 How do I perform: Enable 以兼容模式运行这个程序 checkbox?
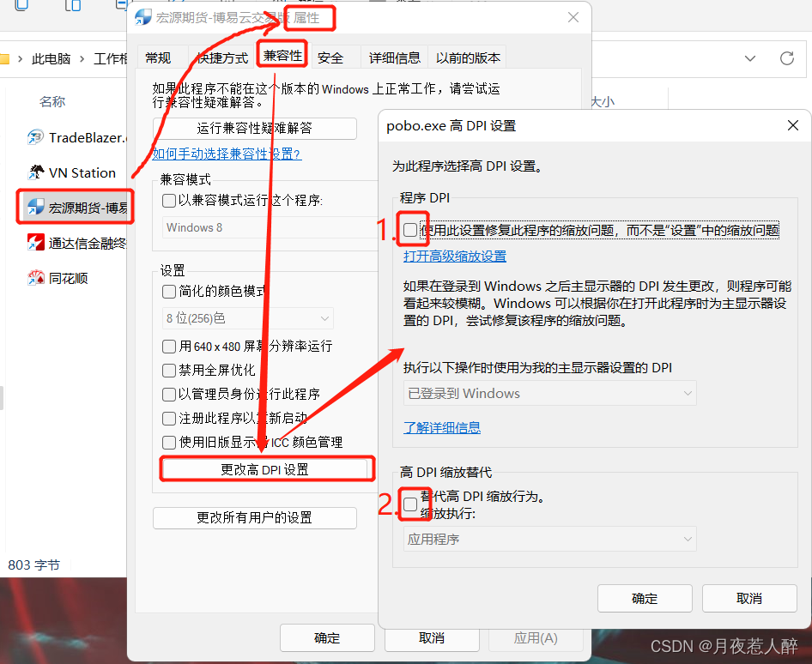[169, 200]
